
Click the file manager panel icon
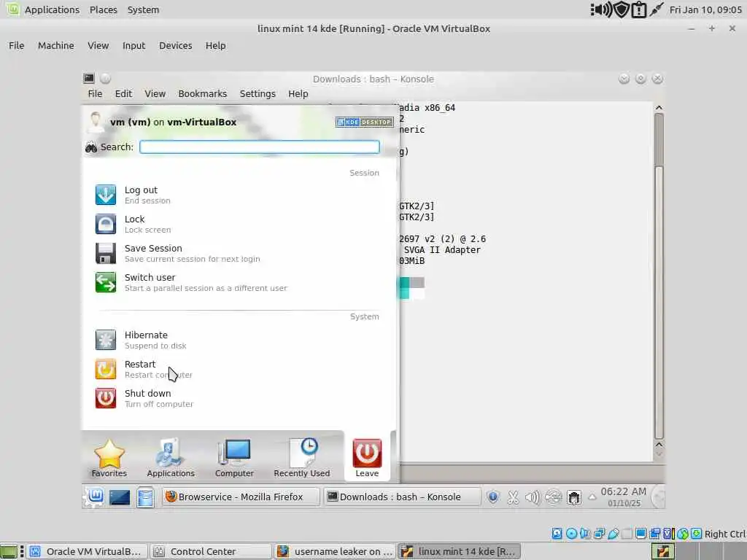tap(145, 497)
